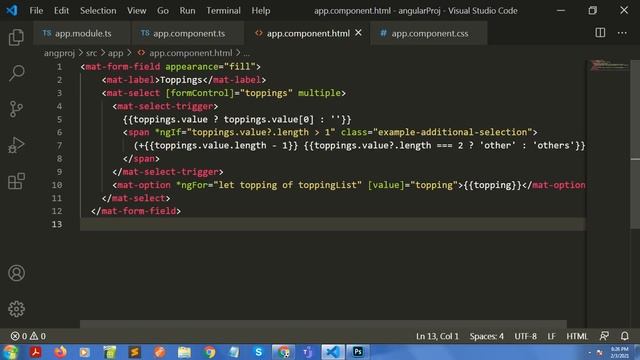
Task: Click closing mat-select tag on line 11
Action: [136, 198]
